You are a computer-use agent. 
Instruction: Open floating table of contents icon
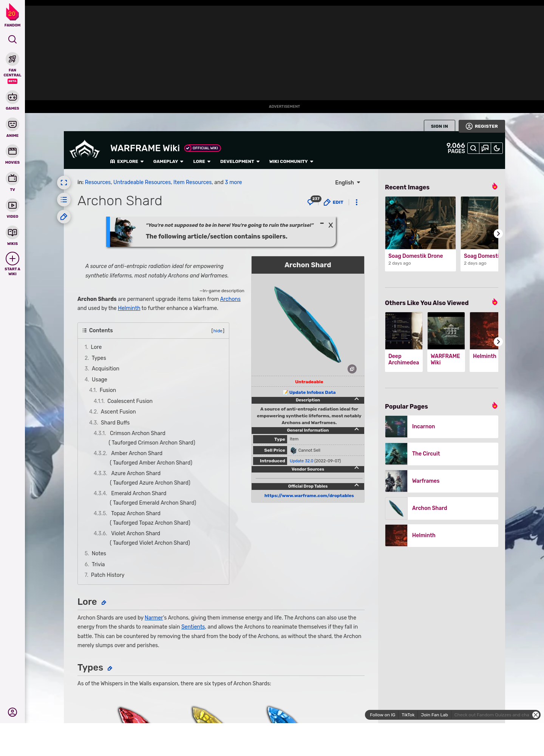[x=64, y=200]
